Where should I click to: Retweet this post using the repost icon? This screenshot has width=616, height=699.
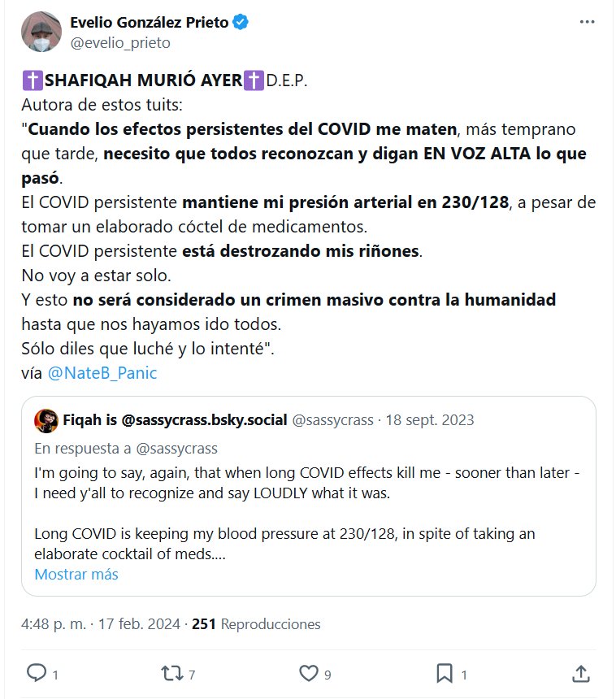click(x=172, y=674)
